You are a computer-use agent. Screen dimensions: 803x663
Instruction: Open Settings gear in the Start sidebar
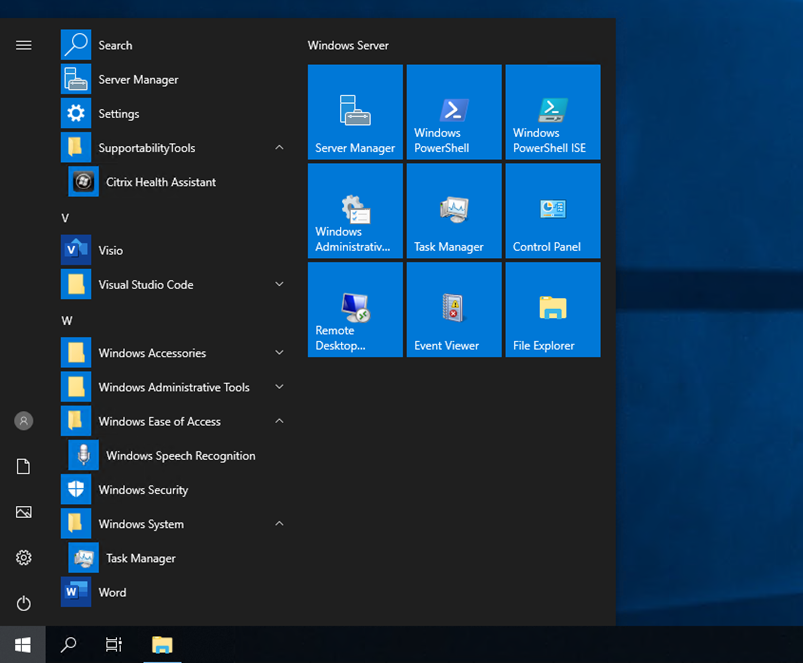pos(24,558)
